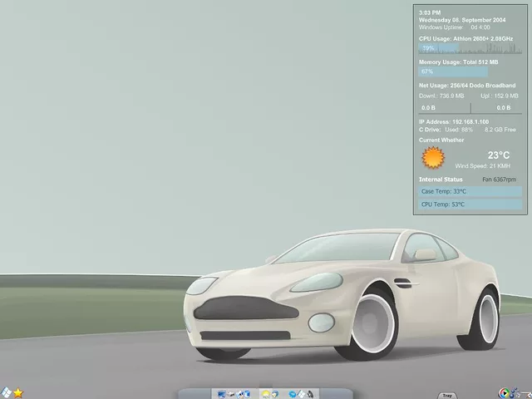Open the colorful media player icon
This screenshot has height=399, width=532.
coord(505,393)
